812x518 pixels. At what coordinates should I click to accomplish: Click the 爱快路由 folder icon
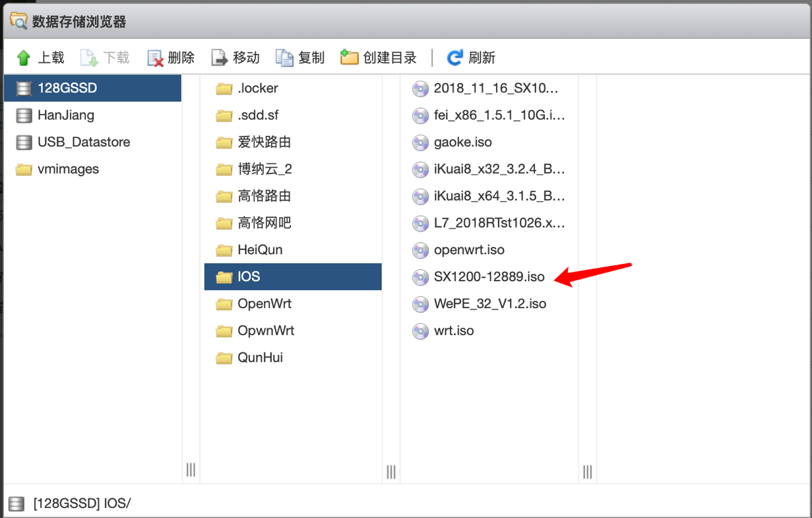pos(224,143)
